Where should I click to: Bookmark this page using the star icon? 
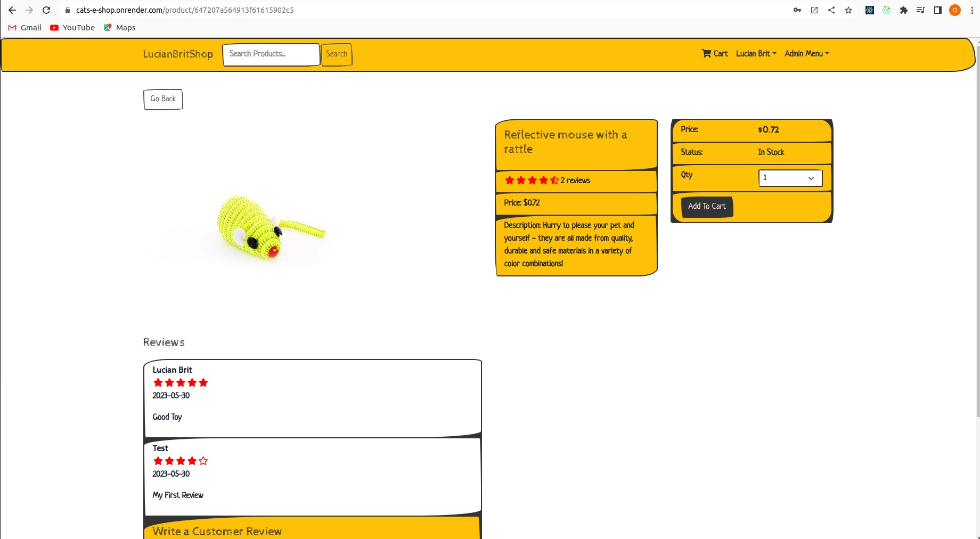point(848,10)
